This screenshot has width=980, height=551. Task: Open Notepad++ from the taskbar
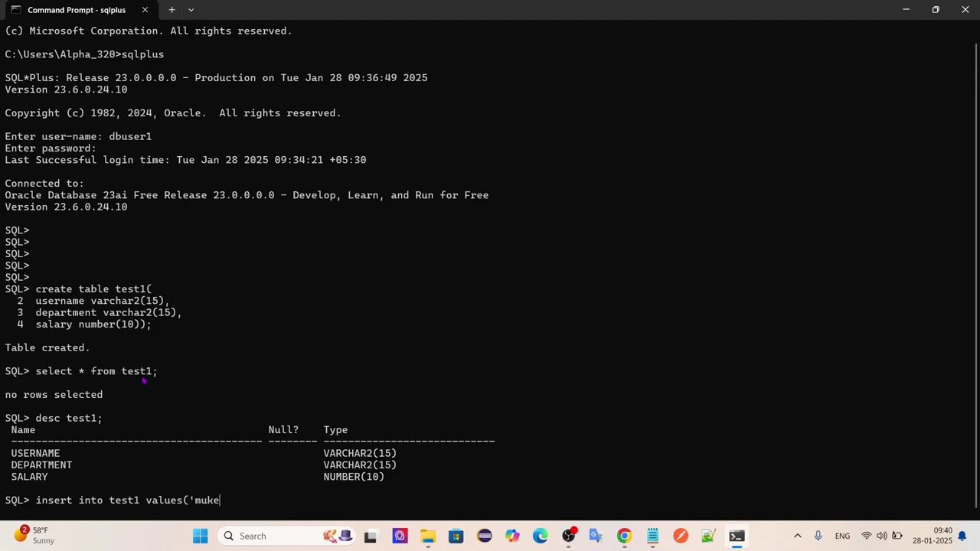click(708, 536)
